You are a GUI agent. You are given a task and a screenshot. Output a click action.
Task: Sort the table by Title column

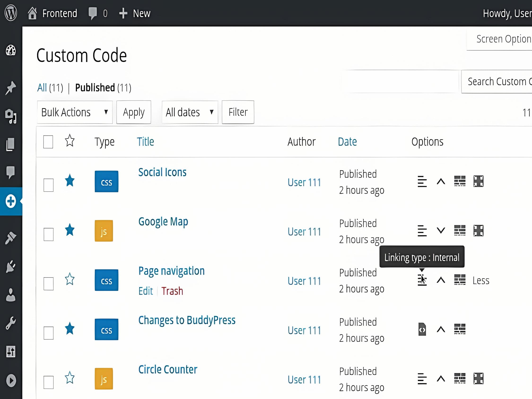click(145, 142)
